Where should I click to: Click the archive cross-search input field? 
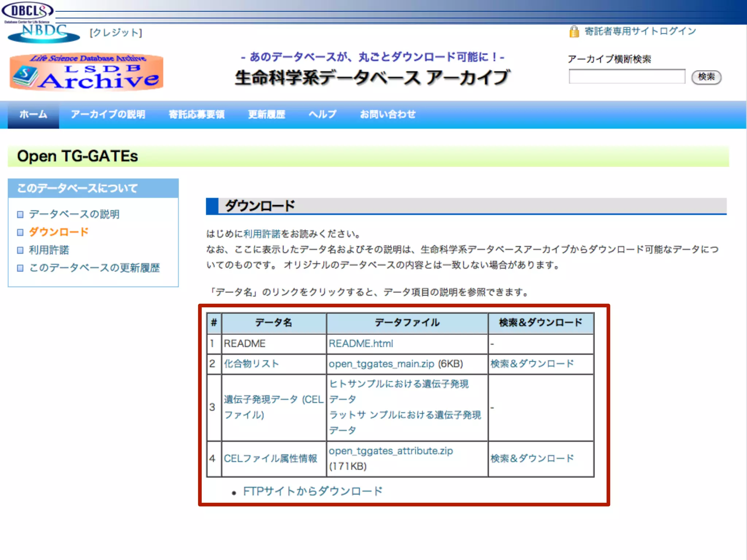[627, 77]
